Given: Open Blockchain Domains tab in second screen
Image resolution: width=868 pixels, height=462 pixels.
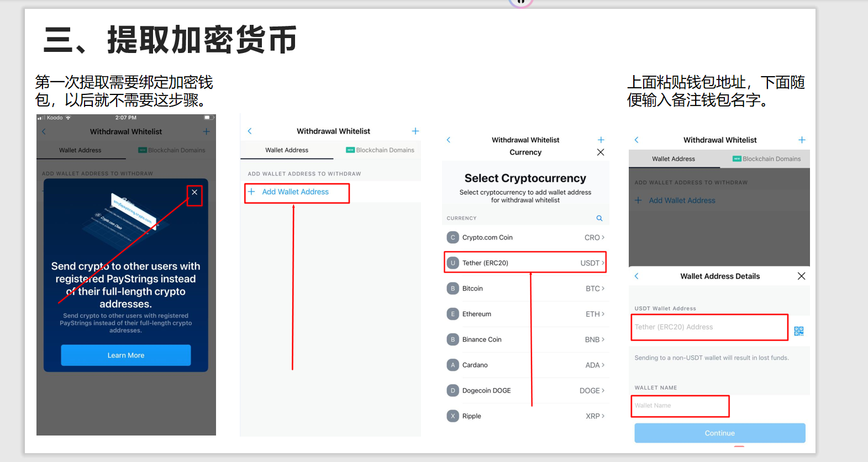Looking at the screenshot, I should click(x=380, y=150).
